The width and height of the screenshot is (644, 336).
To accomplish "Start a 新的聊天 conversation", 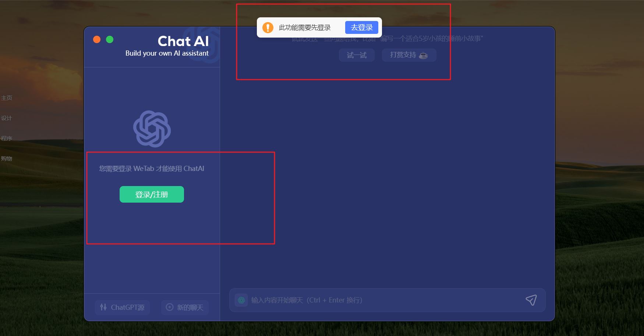I will [x=185, y=307].
